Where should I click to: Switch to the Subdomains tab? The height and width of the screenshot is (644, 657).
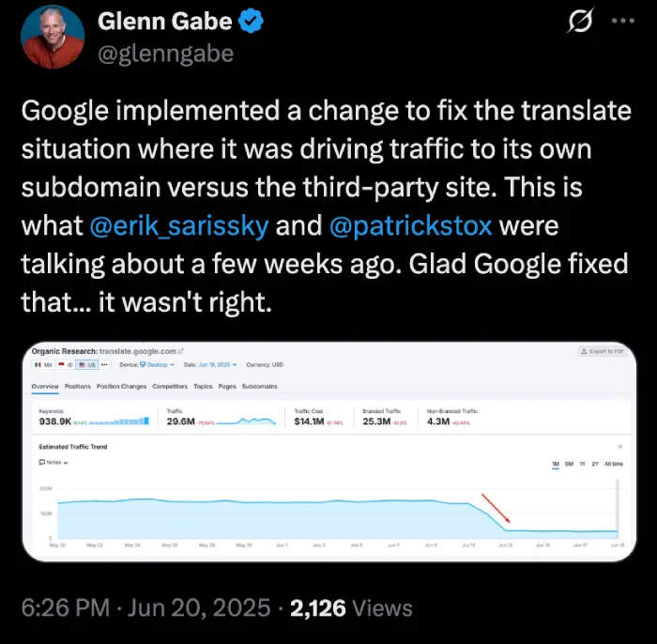[x=259, y=387]
